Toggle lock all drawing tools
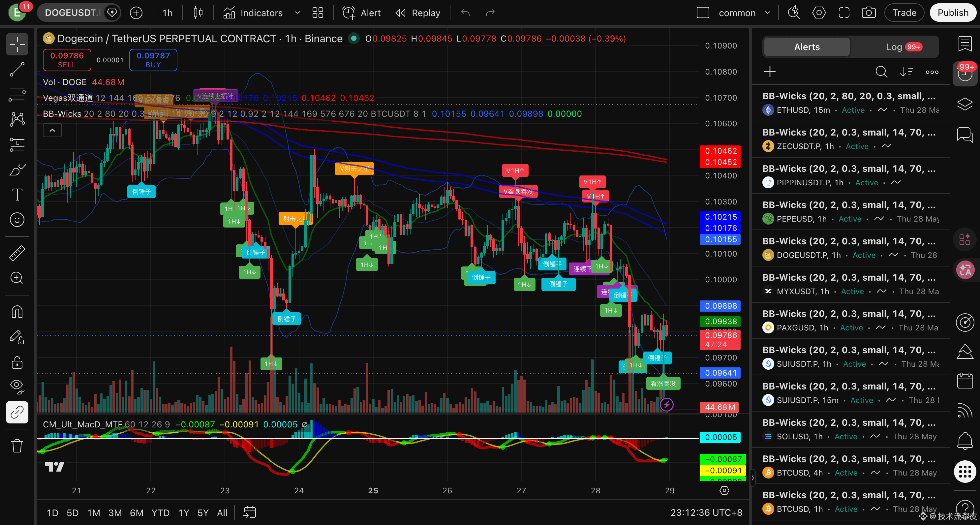Screen dimensions: 980x525 point(17,362)
